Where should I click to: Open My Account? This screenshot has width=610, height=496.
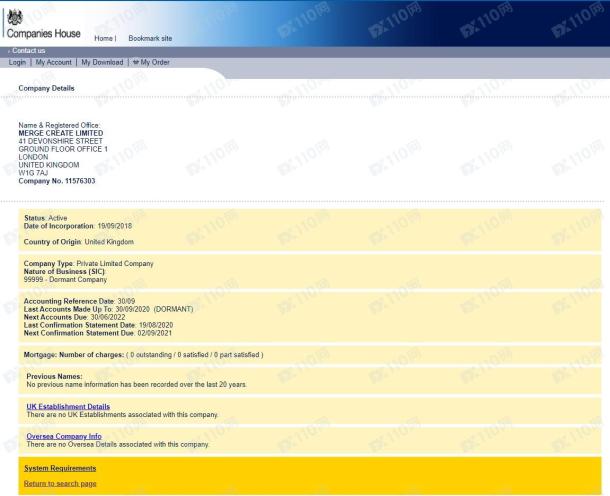pos(54,62)
